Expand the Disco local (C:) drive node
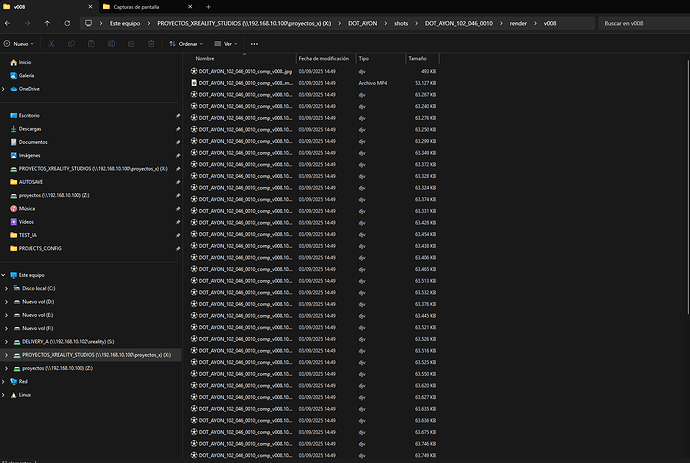 7,288
